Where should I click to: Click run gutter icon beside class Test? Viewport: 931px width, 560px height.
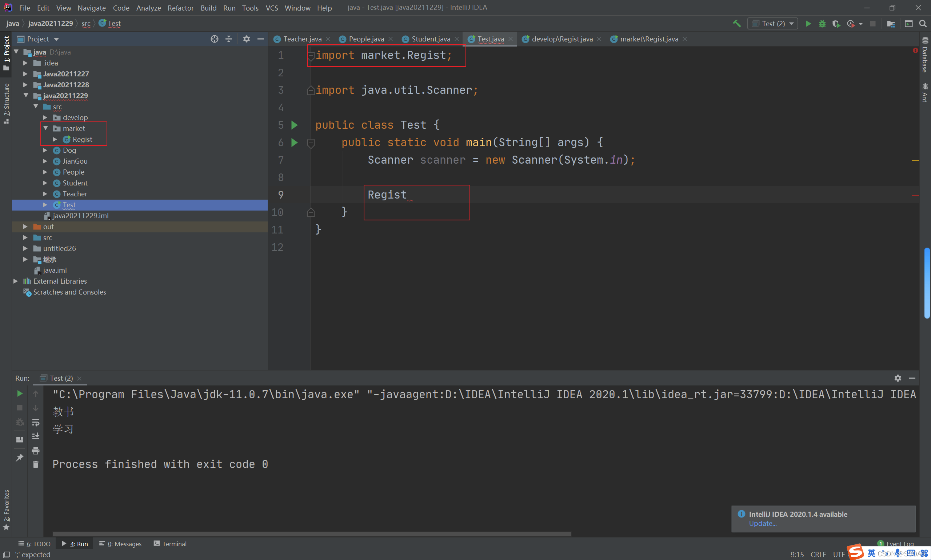[294, 125]
